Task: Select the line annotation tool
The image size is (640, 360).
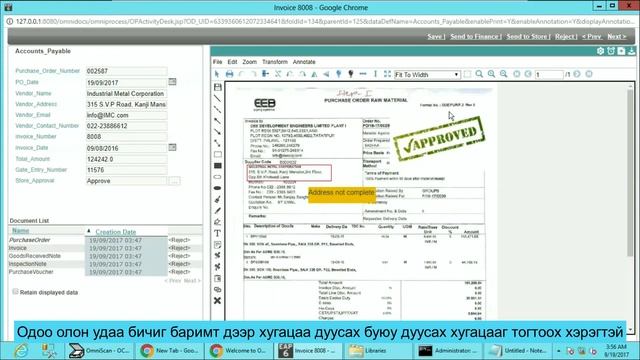Action: coord(218,98)
